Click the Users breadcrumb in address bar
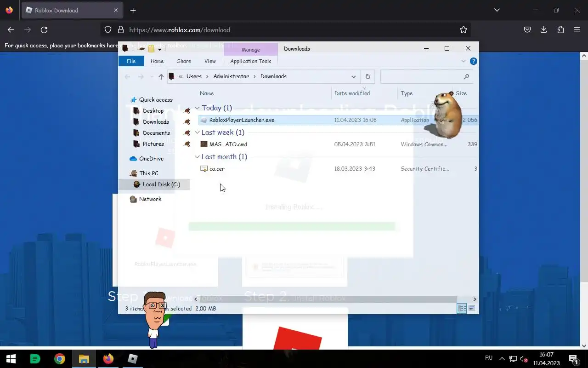The image size is (588, 368). pos(194,77)
